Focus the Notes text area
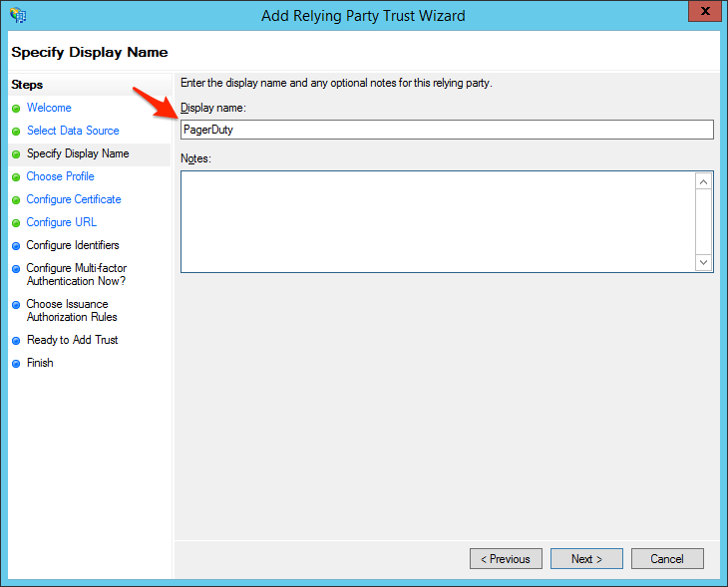Viewport: 728px width, 587px height. tap(437, 221)
